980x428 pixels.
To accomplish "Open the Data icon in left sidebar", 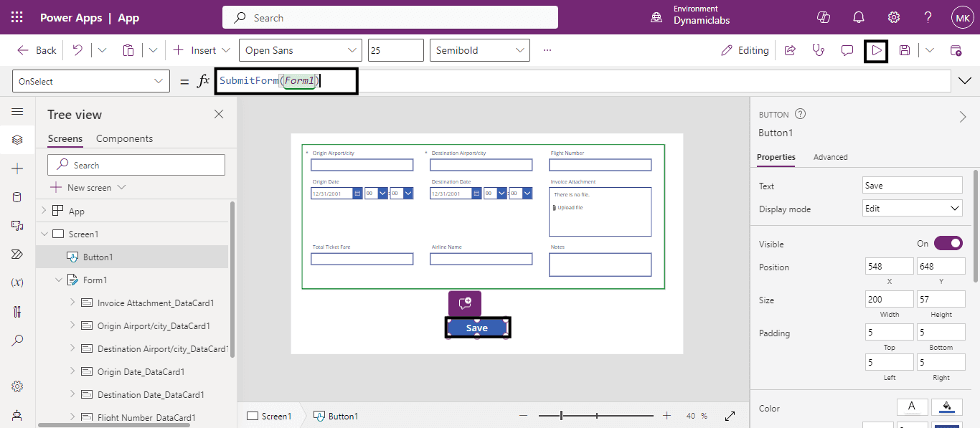I will pyautogui.click(x=17, y=197).
